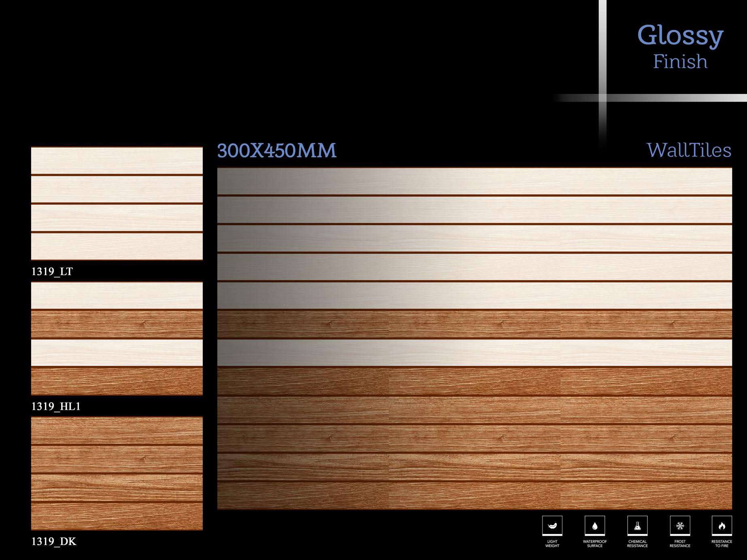Click the 1319_DK product code label
This screenshot has height=560, width=747.
[54, 541]
